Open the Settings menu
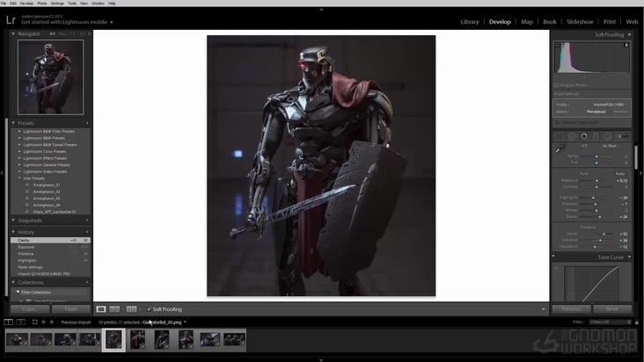 coord(57,4)
